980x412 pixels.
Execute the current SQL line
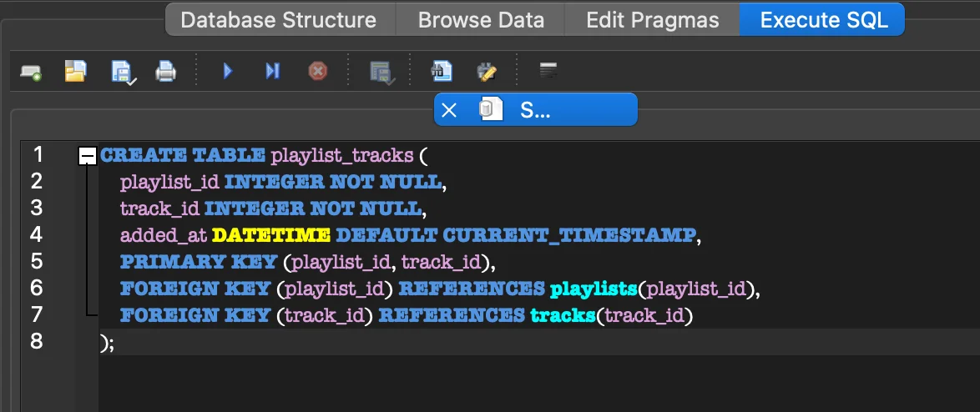[272, 71]
